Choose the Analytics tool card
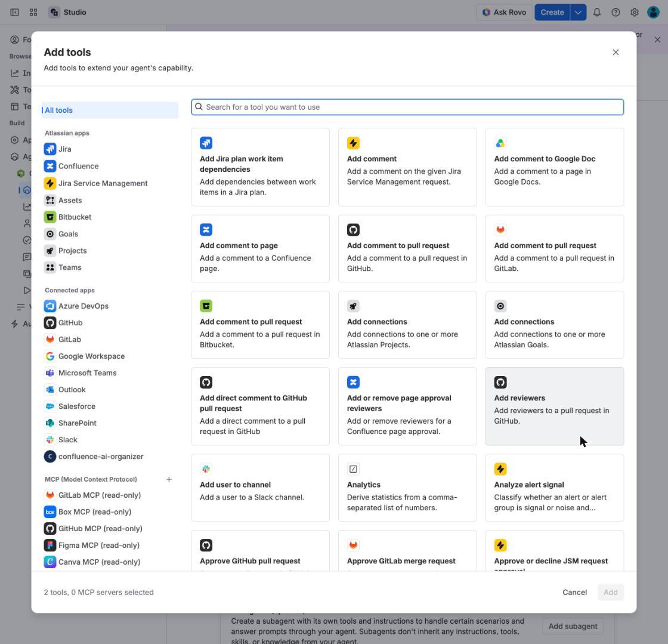 [x=407, y=488]
